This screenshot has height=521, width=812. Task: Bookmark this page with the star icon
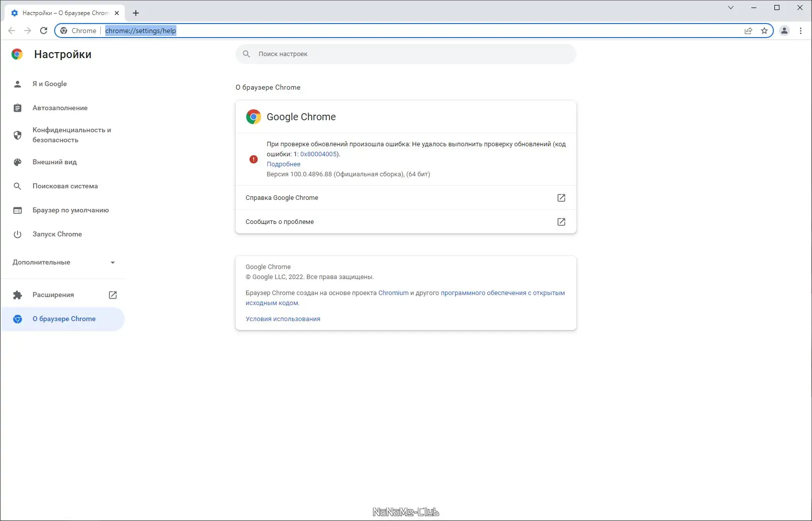[764, 31]
